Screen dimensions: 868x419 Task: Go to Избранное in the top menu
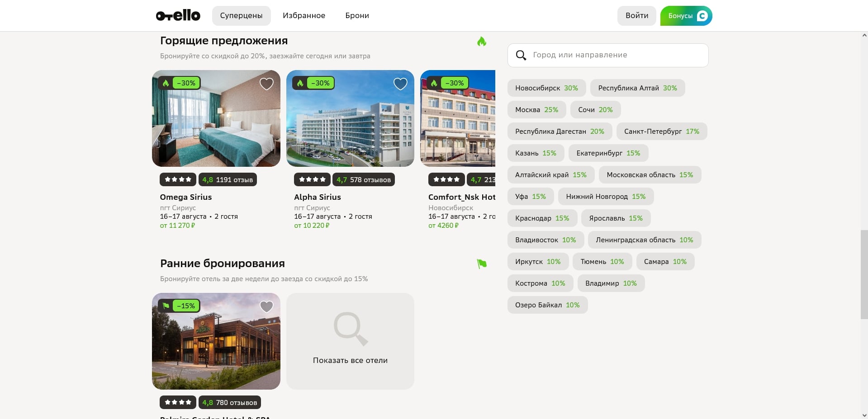click(x=304, y=16)
